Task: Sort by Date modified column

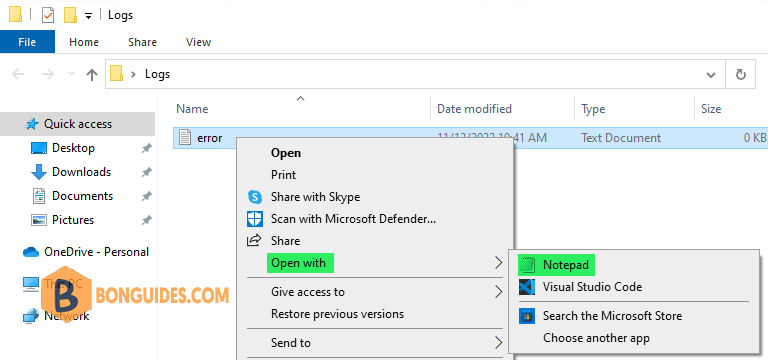Action: coord(474,109)
